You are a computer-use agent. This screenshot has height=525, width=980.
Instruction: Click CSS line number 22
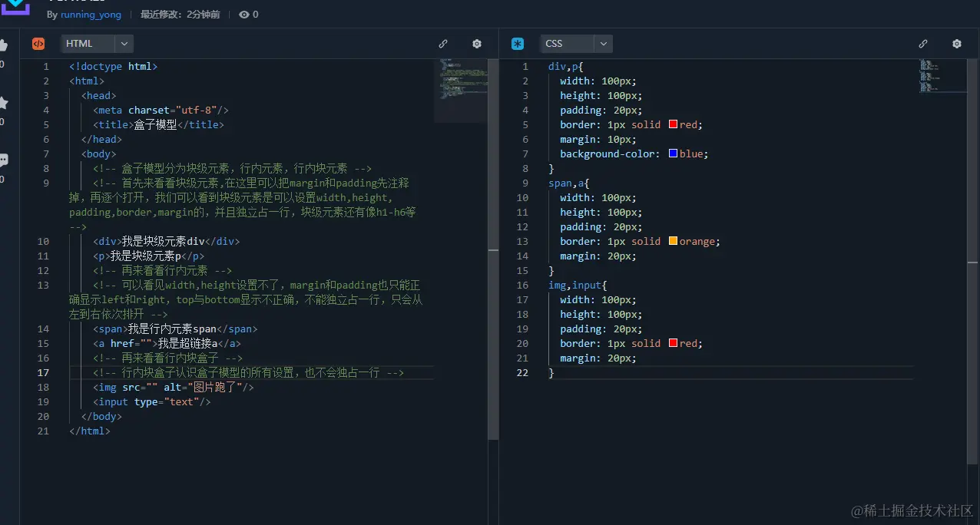pyautogui.click(x=522, y=372)
